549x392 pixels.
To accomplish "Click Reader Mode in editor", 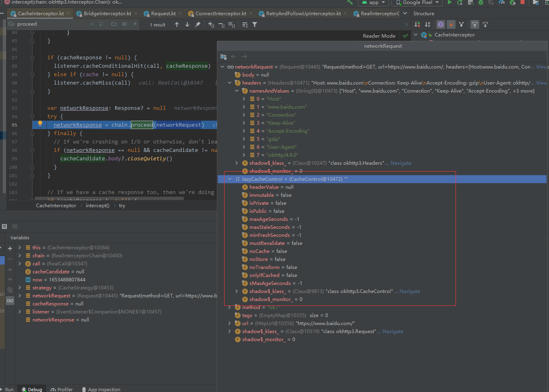I will 379,36.
